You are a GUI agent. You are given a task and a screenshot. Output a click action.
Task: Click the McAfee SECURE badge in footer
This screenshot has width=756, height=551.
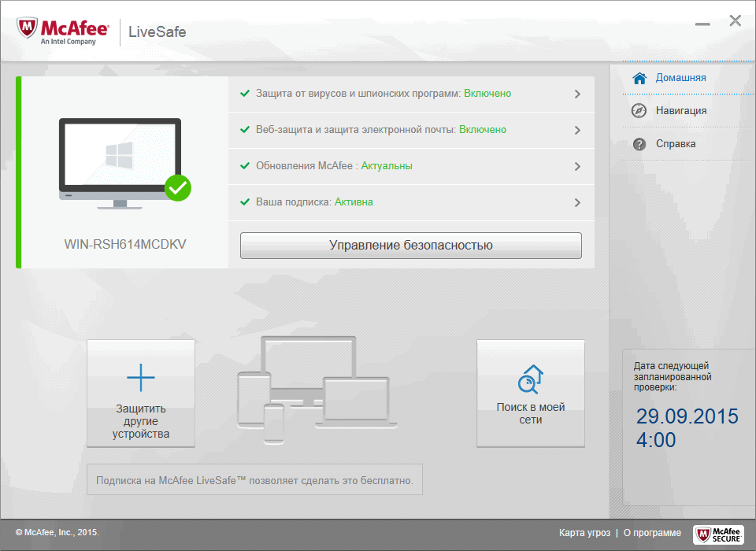(717, 534)
